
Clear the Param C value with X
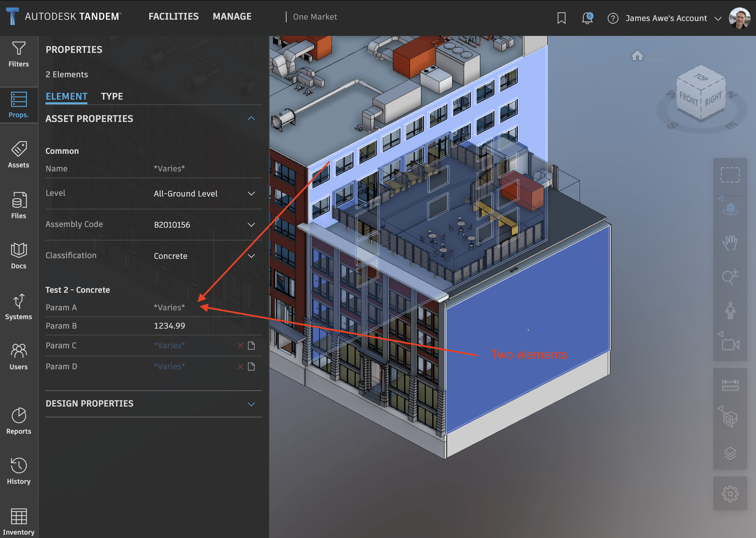[240, 346]
